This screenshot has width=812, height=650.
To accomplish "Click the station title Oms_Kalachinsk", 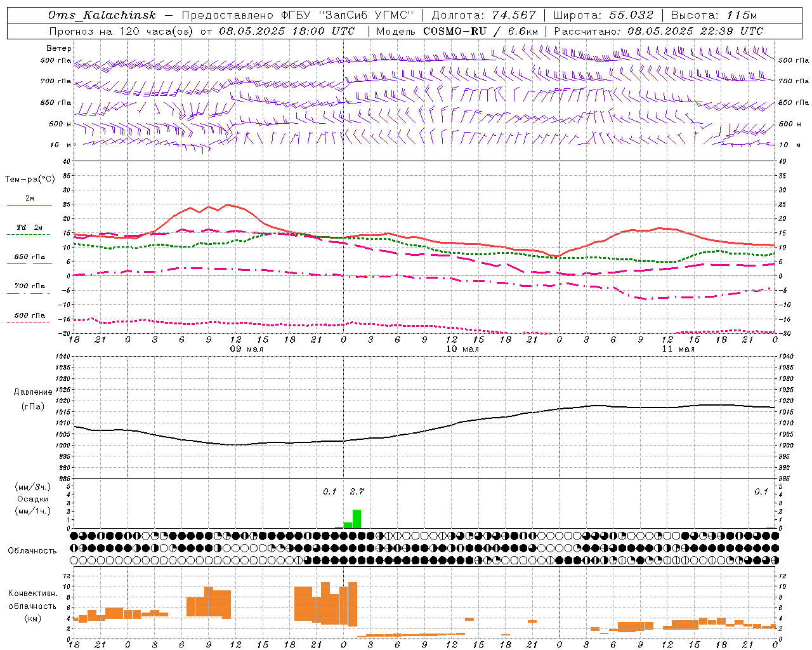I will (x=102, y=15).
